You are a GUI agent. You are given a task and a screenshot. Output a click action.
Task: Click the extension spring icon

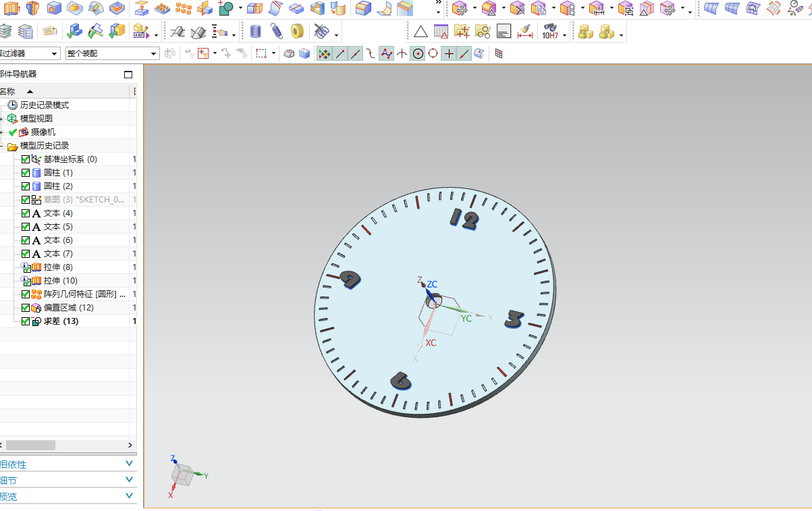click(x=277, y=31)
